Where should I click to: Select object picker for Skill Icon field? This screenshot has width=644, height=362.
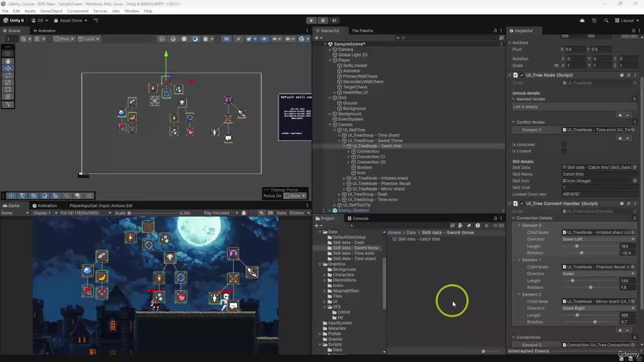pyautogui.click(x=634, y=181)
